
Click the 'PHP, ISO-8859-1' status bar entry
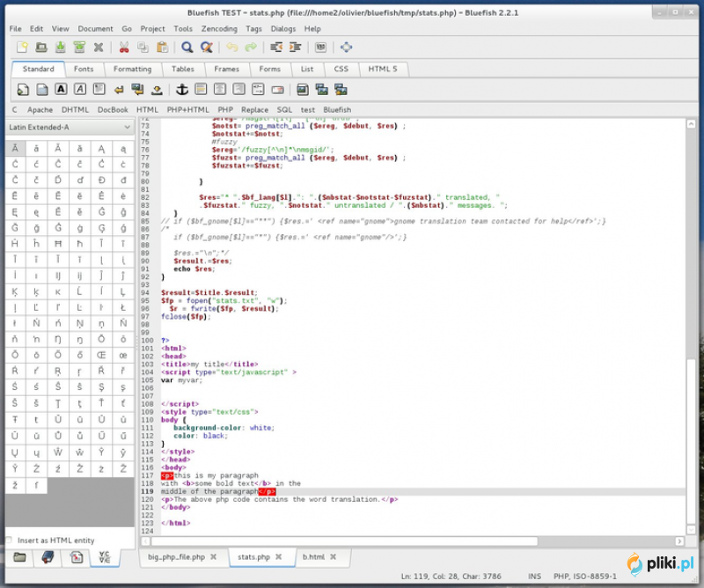585,577
